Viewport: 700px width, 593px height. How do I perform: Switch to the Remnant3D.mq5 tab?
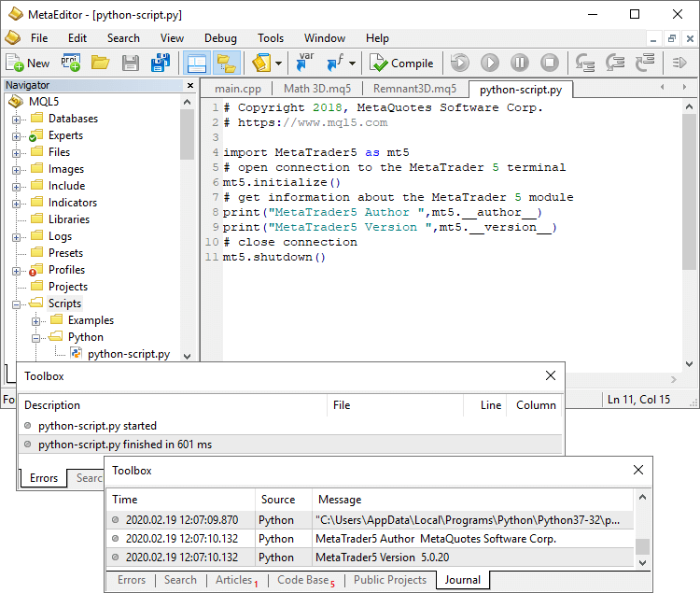pyautogui.click(x=414, y=89)
